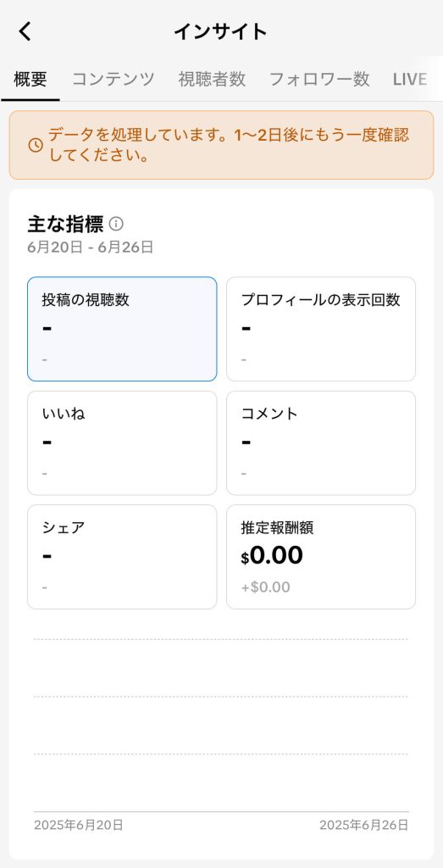This screenshot has width=443, height=868.
Task: Switch to the 概要 tab
Action: [x=30, y=79]
